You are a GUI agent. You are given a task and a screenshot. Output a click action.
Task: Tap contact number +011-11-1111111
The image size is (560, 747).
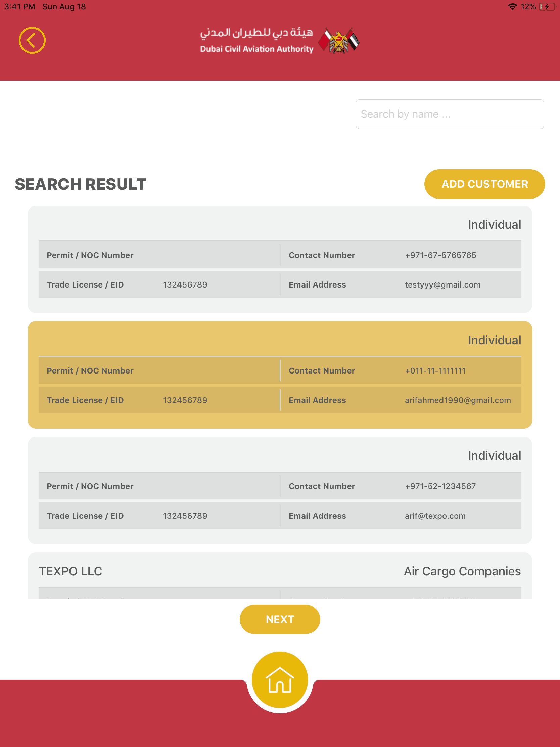pos(435,371)
